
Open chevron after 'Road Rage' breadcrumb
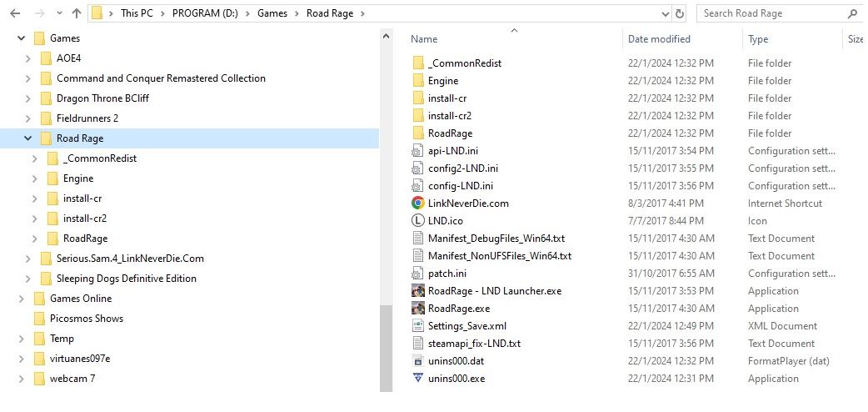[362, 13]
